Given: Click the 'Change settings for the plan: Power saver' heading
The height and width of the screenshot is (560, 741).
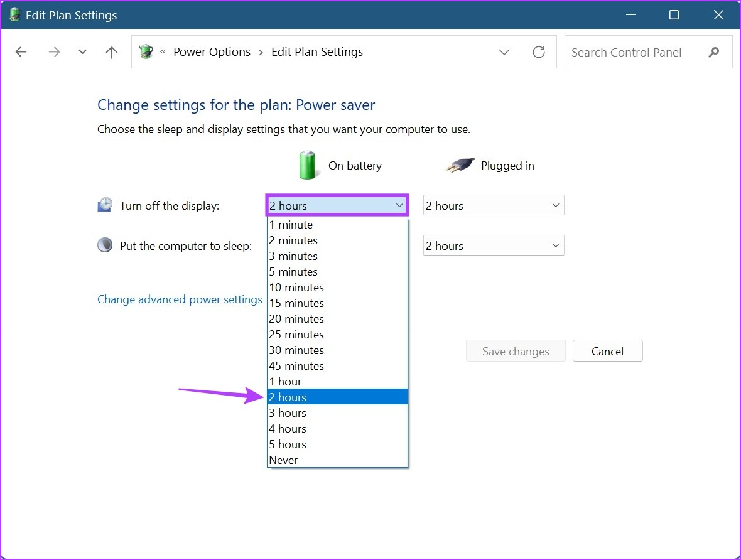Looking at the screenshot, I should tap(236, 105).
